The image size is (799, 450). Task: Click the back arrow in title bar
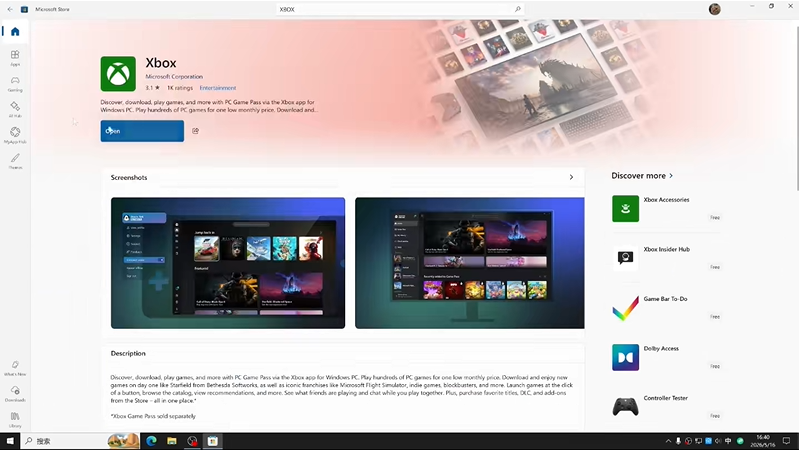[10, 9]
